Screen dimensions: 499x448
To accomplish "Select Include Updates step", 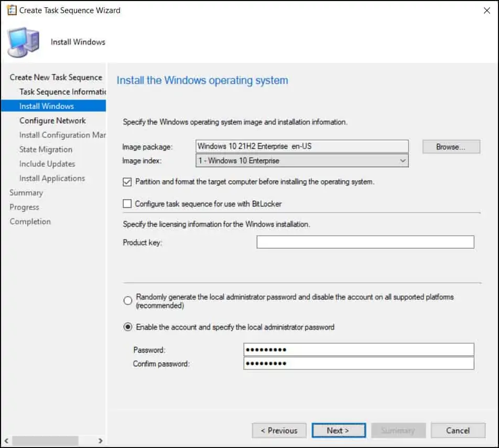I will (47, 164).
